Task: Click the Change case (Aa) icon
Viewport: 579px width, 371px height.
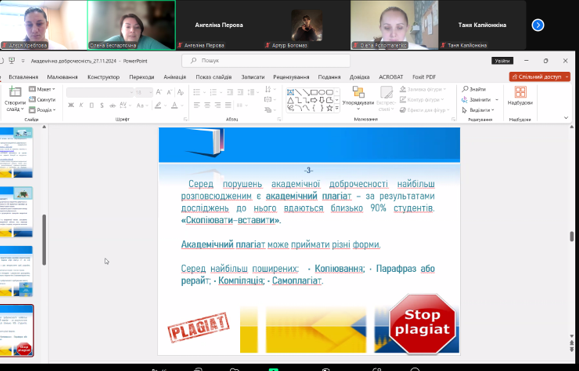Action: pos(140,105)
